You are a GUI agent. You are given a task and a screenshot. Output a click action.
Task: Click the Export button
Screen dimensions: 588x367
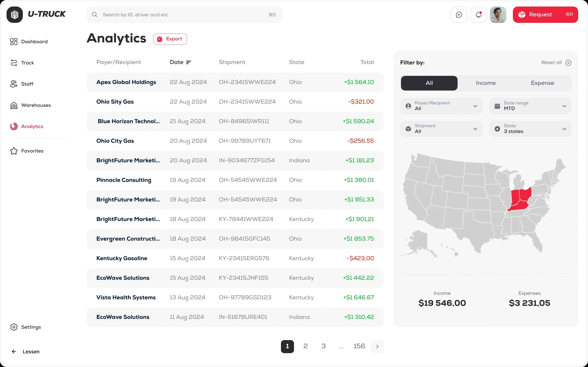pyautogui.click(x=170, y=39)
